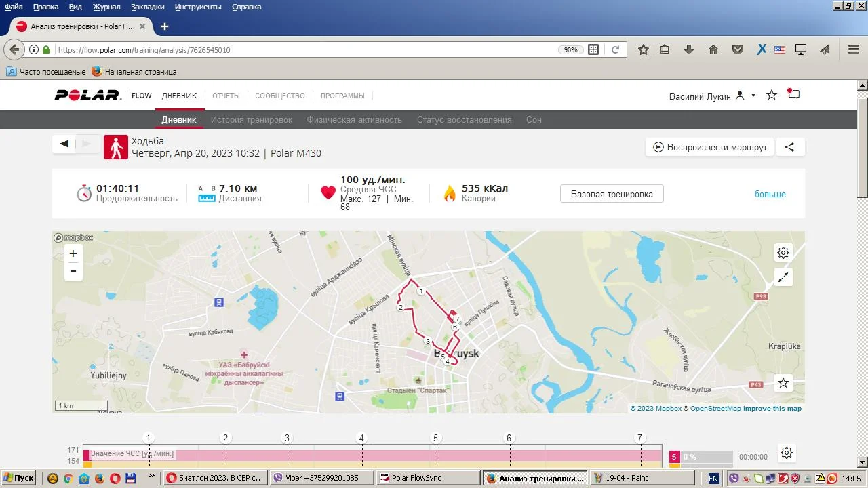Click the Базовая тренировка button
The height and width of the screenshot is (488, 868).
click(x=612, y=194)
